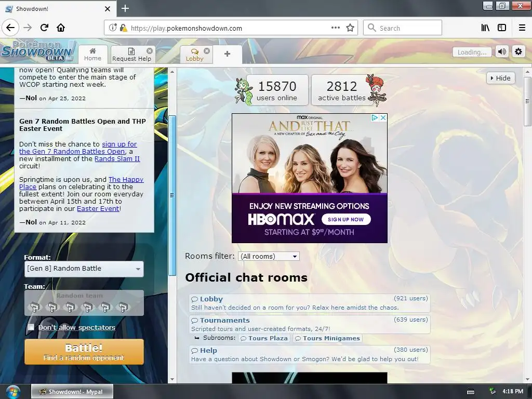This screenshot has width=532, height=399.
Task: Open the Rooms filter dropdown
Action: 269,256
